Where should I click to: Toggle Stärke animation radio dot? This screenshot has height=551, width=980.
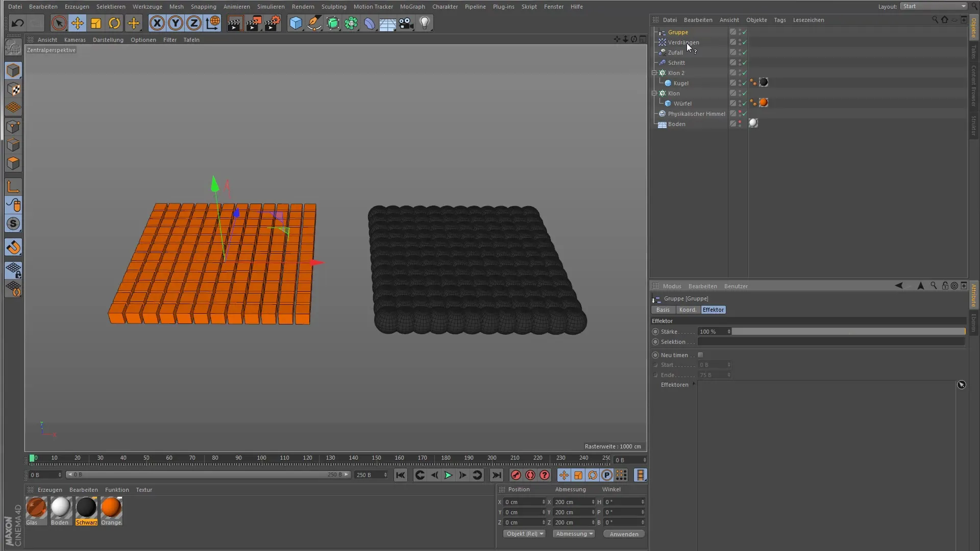[655, 332]
